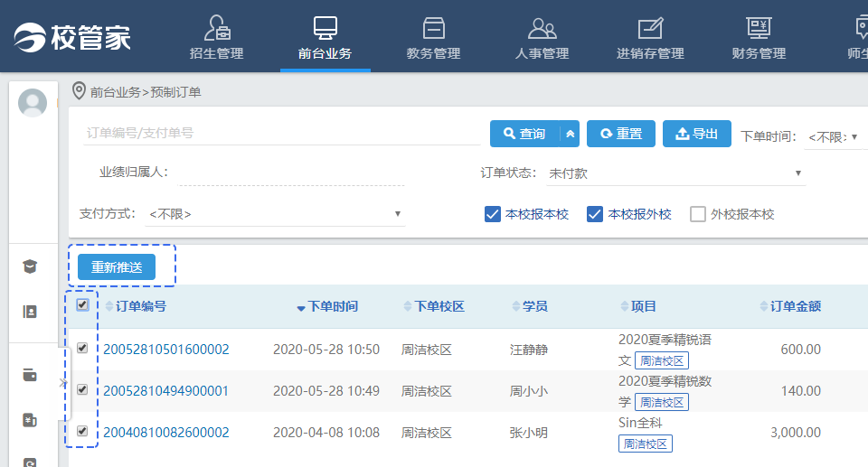Image resolution: width=868 pixels, height=467 pixels.
Task: Click the graduation cap sidebar icon
Action: click(x=30, y=266)
